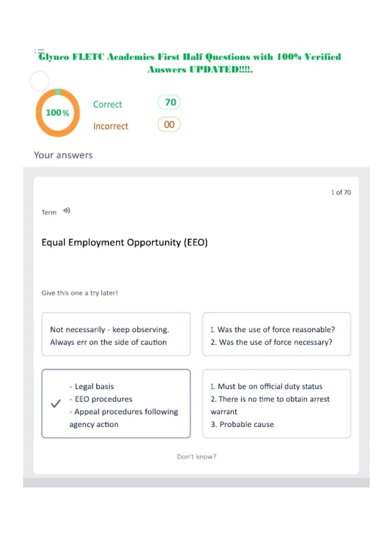Click the 'Correct' label

(x=107, y=104)
